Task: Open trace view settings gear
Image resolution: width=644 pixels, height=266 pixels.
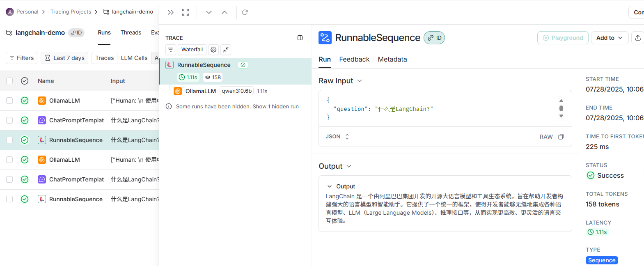Action: click(213, 50)
